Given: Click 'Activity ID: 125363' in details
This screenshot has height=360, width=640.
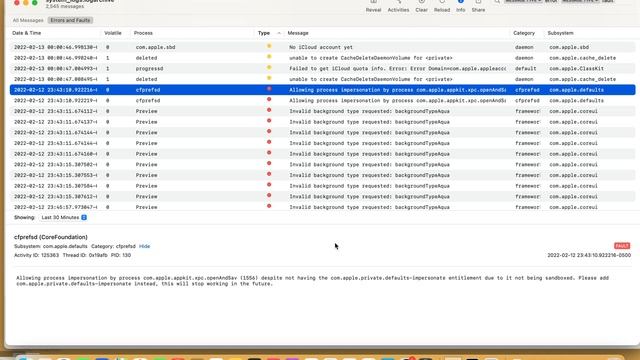Looking at the screenshot, I should [x=36, y=256].
